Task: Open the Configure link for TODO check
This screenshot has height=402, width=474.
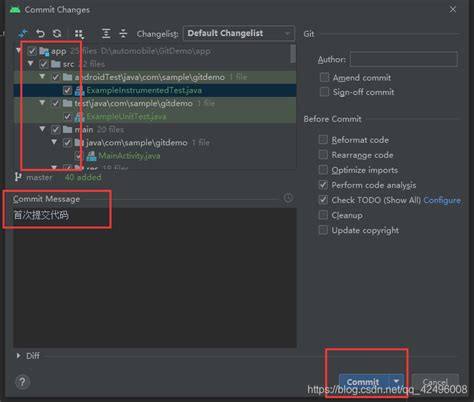Action: click(442, 200)
